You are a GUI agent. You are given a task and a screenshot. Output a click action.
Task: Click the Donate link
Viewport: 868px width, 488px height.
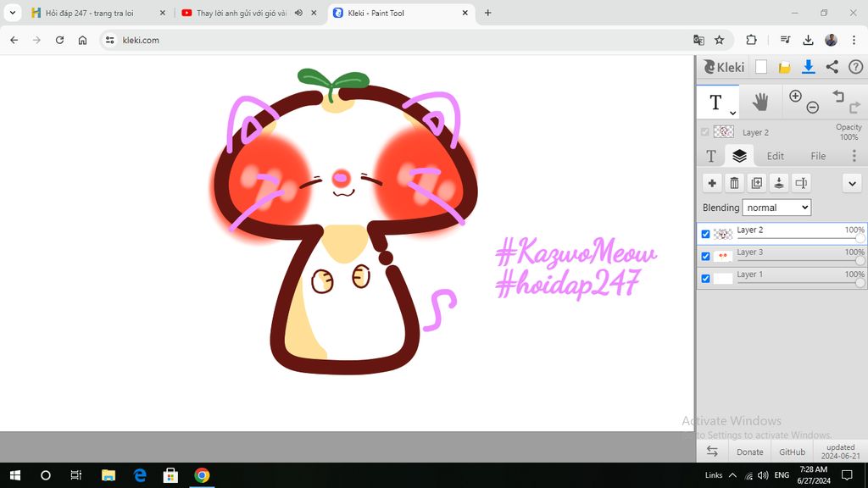pyautogui.click(x=750, y=452)
